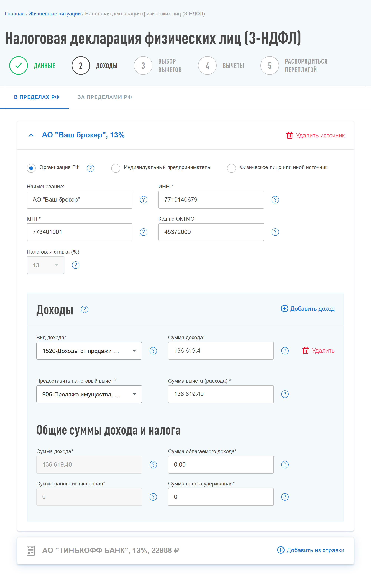Click Жизненные ситуации breadcrumb link

55,14
